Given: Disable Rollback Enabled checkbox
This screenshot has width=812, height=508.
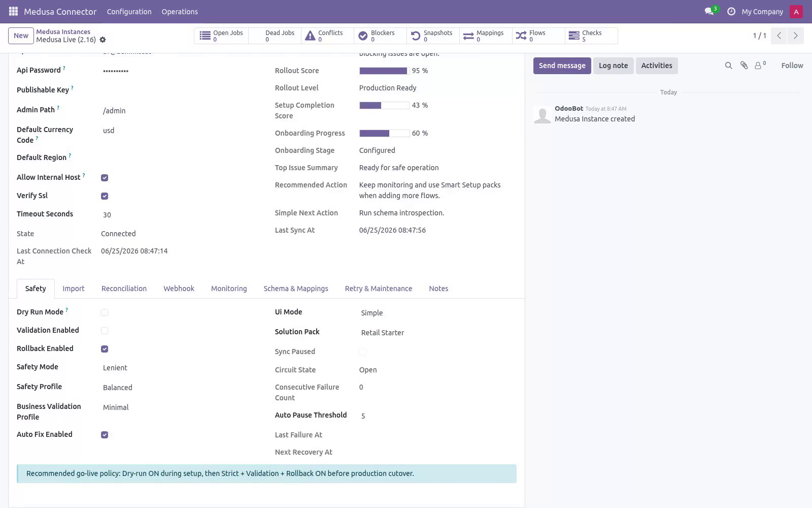Looking at the screenshot, I should click(x=105, y=349).
